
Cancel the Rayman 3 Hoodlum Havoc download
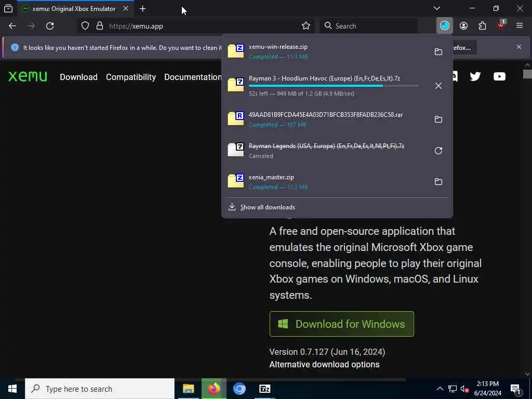[x=438, y=86]
